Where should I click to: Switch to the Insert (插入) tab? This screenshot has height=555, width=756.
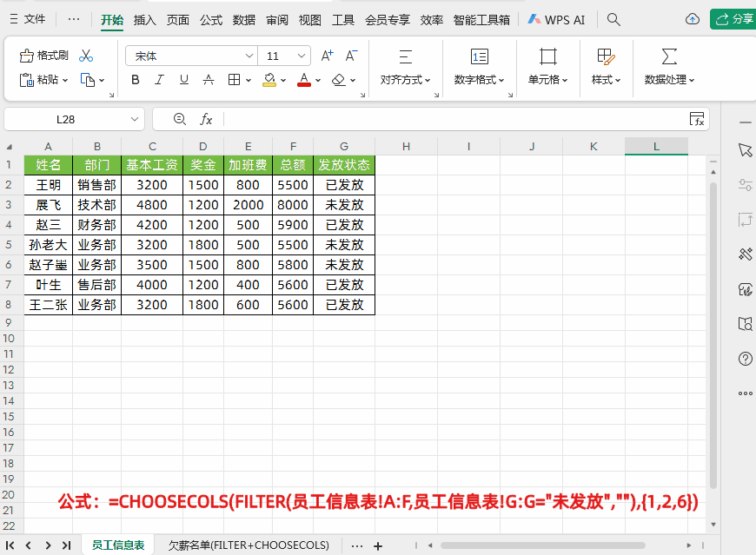(144, 20)
